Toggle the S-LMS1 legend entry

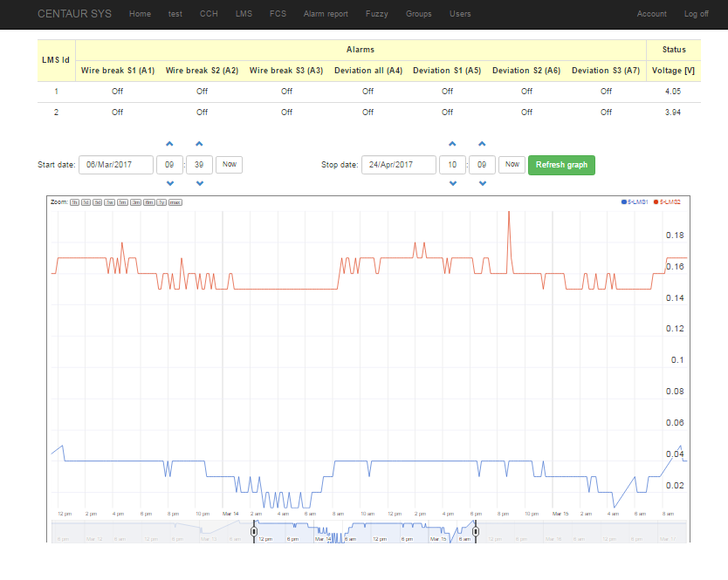tap(635, 201)
